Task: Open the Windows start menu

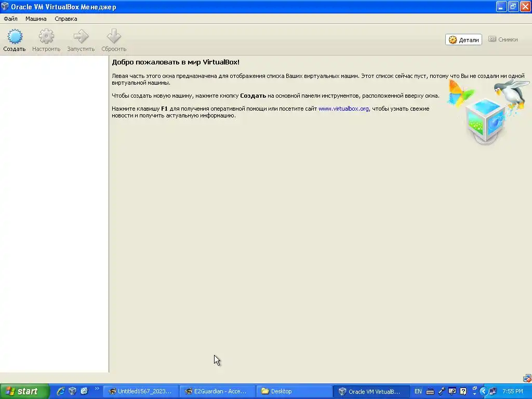Action: tap(24, 391)
